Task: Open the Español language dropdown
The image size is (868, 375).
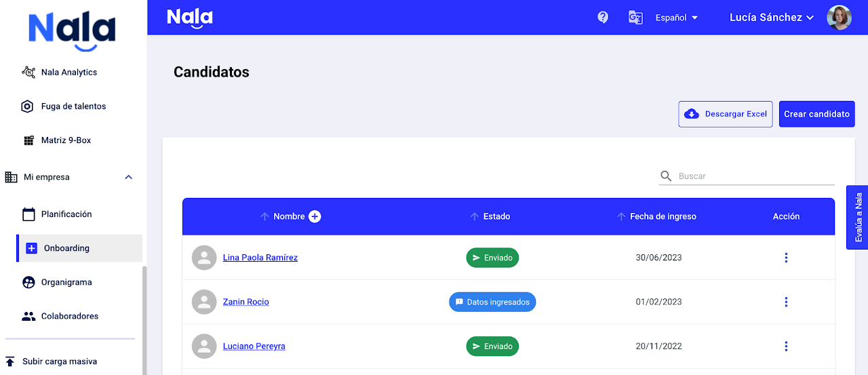Action: point(677,18)
